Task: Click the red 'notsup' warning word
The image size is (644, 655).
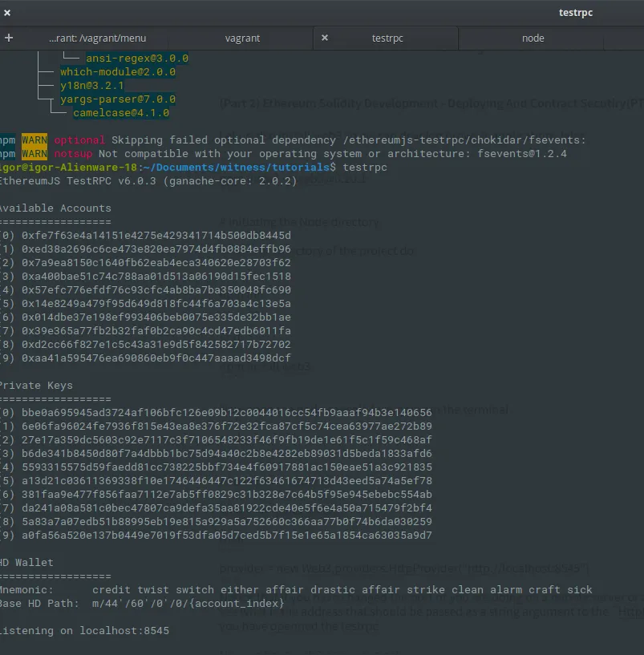Action: [x=73, y=154]
